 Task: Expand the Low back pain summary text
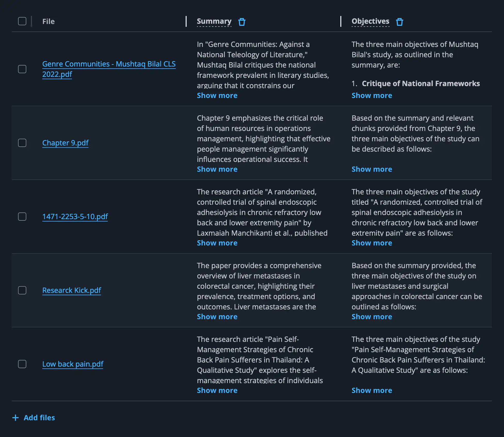click(x=217, y=390)
